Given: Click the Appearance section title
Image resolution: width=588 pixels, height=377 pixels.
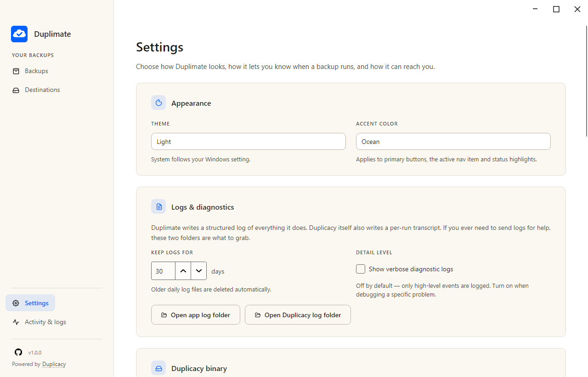Looking at the screenshot, I should tap(191, 103).
